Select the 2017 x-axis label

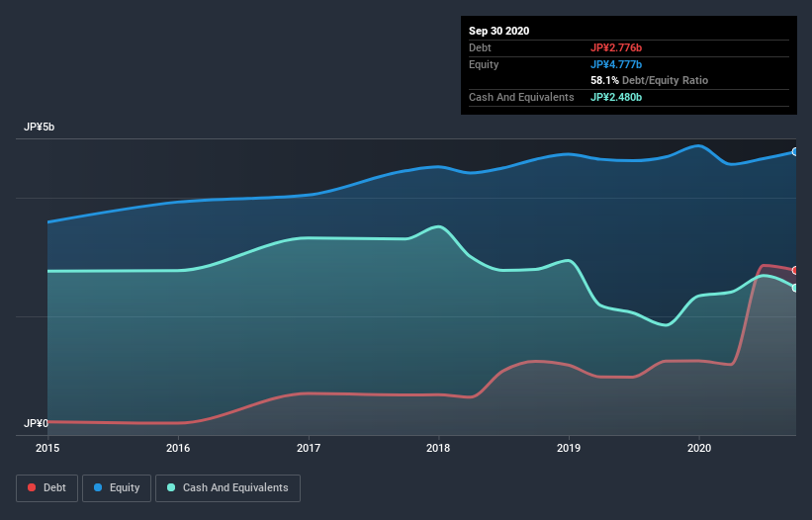click(x=309, y=448)
